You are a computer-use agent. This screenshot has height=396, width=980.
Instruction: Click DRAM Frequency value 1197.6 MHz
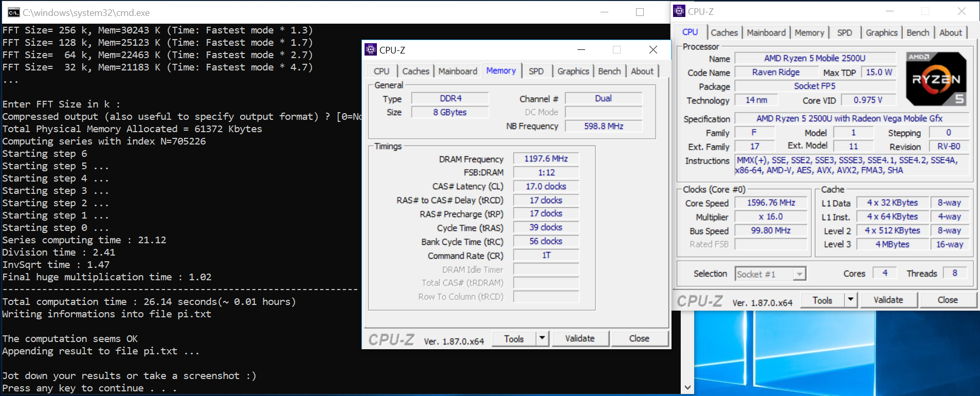coord(546,159)
